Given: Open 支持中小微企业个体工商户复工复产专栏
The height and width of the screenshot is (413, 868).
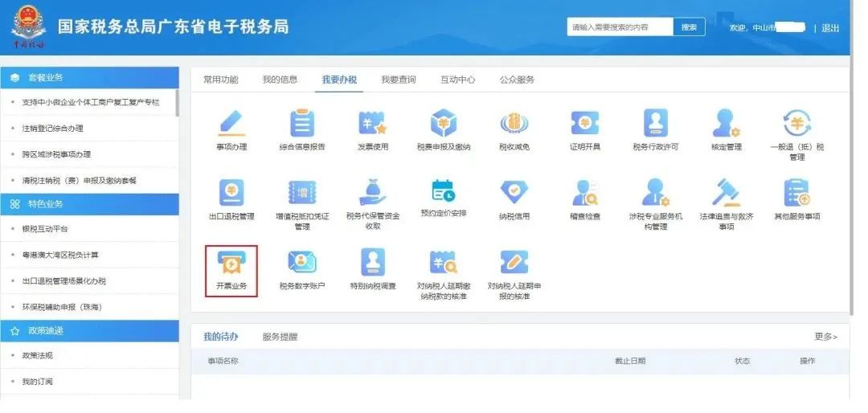Looking at the screenshot, I should [91, 102].
